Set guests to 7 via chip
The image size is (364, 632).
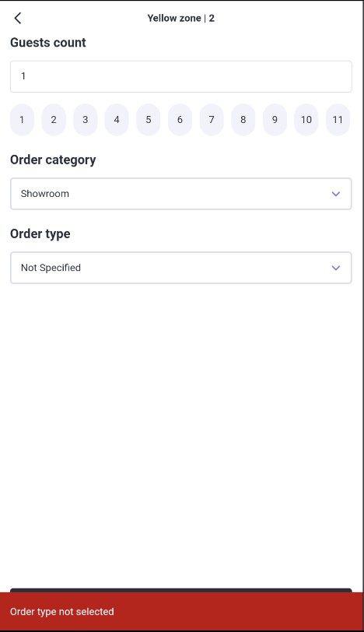point(212,120)
